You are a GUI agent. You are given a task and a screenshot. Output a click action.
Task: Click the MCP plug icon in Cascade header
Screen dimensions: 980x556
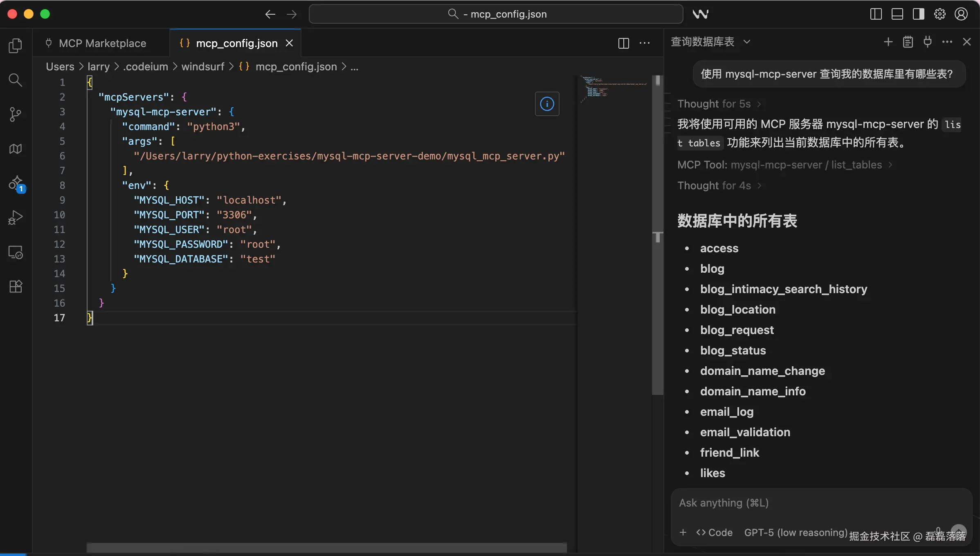[927, 42]
